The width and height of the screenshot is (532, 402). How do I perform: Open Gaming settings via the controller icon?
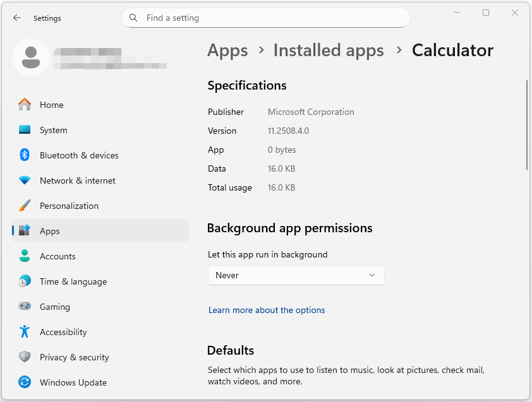pos(27,306)
